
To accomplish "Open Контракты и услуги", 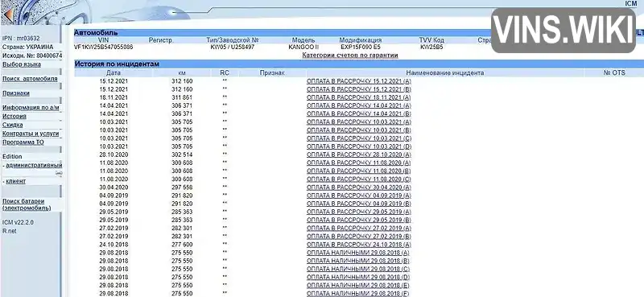I will click(31, 134).
